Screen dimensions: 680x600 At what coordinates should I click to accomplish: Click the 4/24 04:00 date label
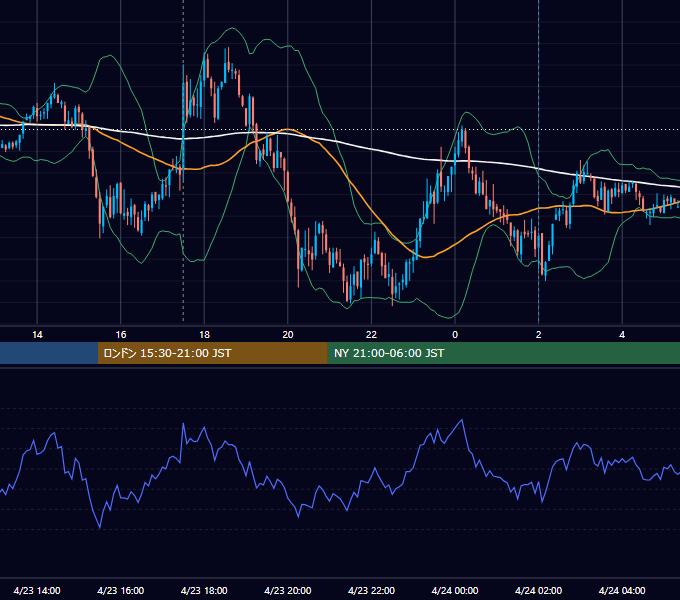coord(622,590)
